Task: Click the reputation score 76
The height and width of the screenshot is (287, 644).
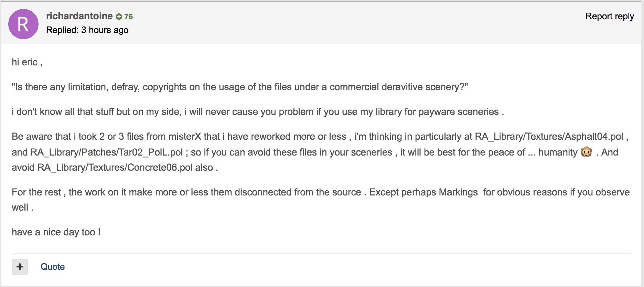Action: pos(128,17)
